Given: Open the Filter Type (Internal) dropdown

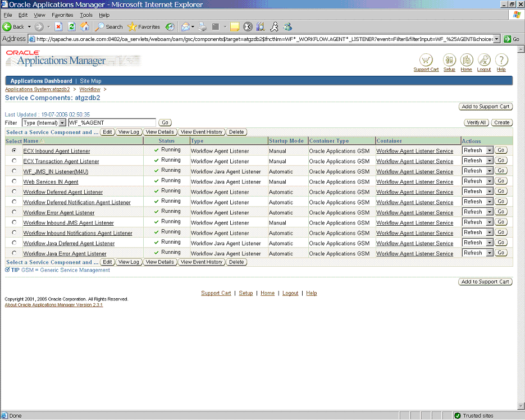Looking at the screenshot, I should pos(44,123).
